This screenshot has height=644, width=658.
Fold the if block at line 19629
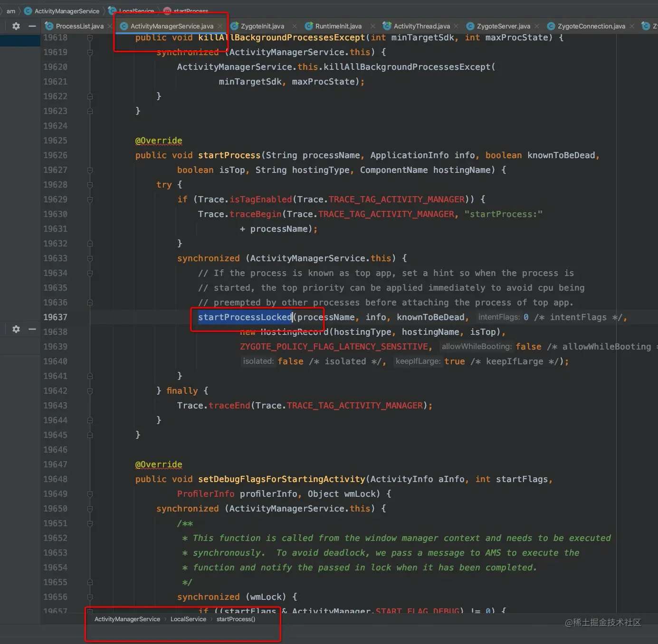90,199
